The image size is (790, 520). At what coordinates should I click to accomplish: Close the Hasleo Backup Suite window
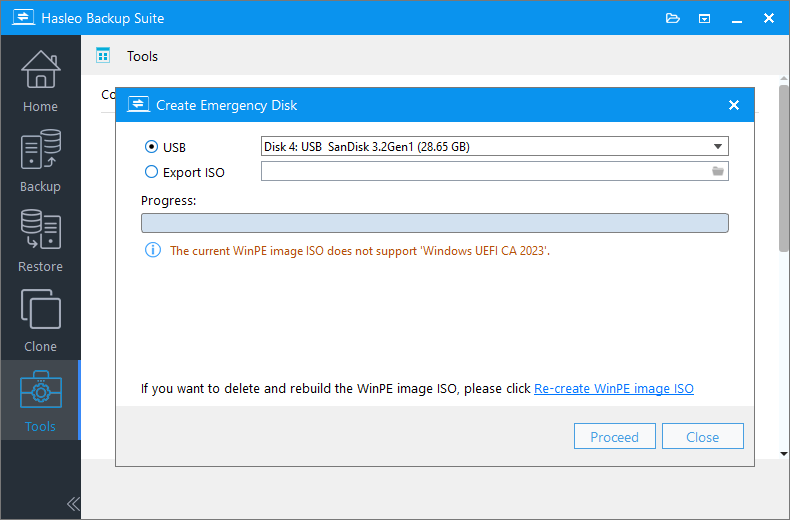[768, 18]
